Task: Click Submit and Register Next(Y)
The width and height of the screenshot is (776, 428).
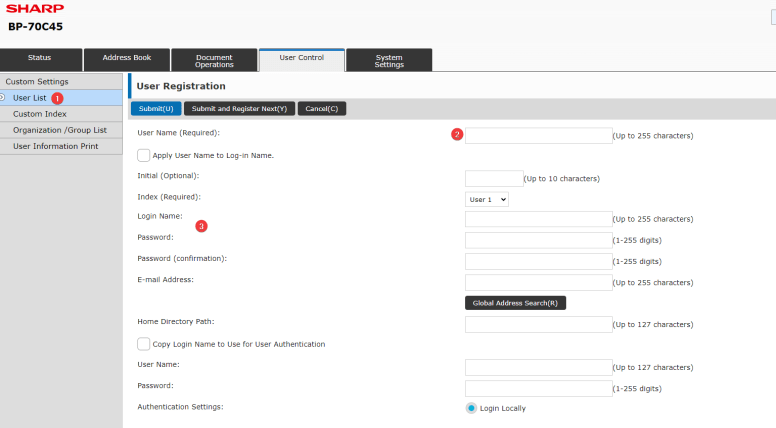Action: tap(239, 109)
